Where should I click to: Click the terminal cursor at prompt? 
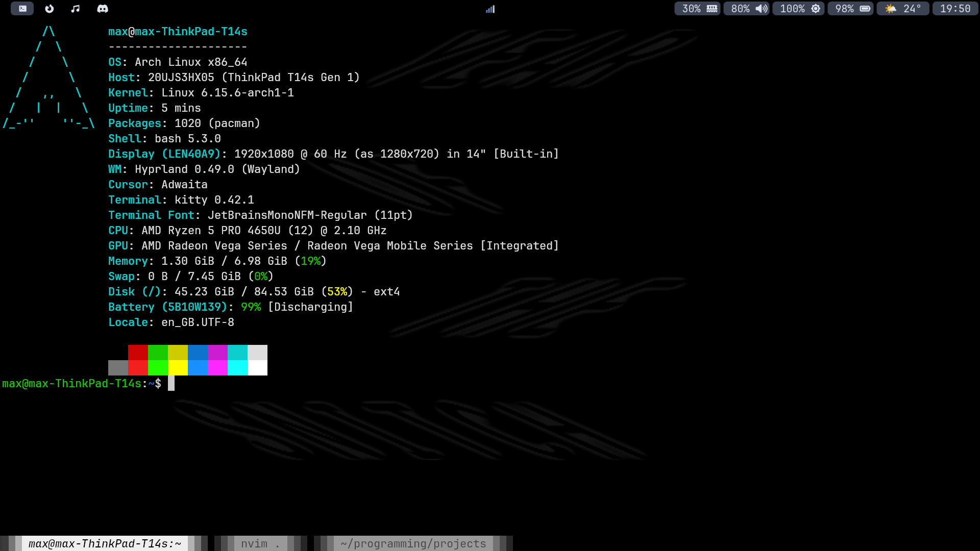click(x=171, y=383)
